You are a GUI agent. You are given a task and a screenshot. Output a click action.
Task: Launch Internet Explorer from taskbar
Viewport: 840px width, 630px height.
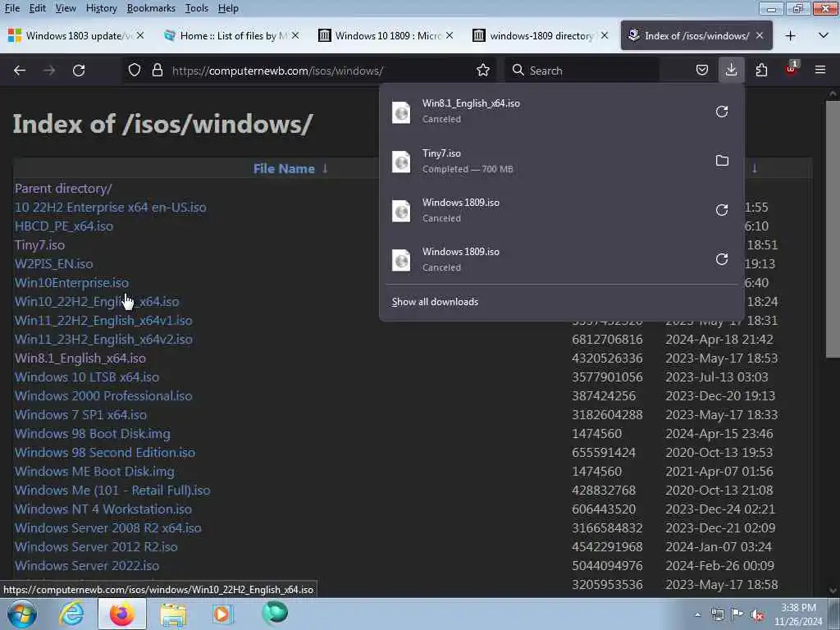click(x=71, y=614)
